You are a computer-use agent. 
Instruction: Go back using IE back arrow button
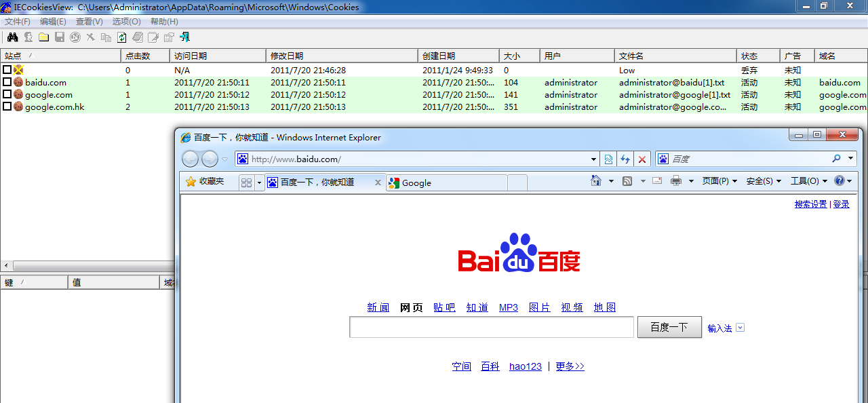[191, 159]
